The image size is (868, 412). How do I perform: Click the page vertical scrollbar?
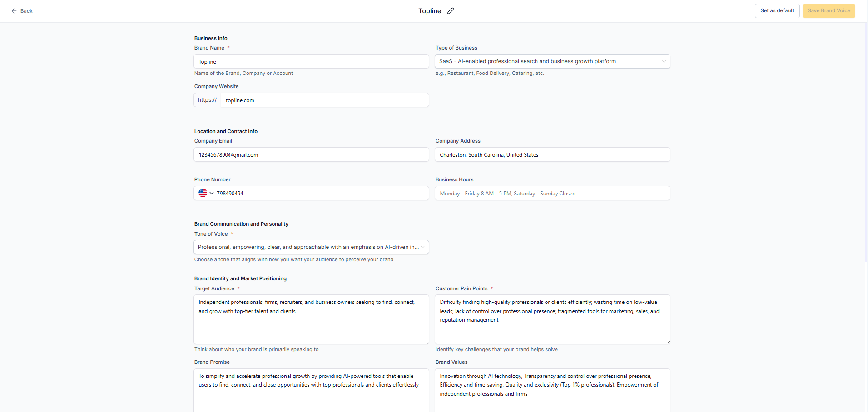coord(866,142)
